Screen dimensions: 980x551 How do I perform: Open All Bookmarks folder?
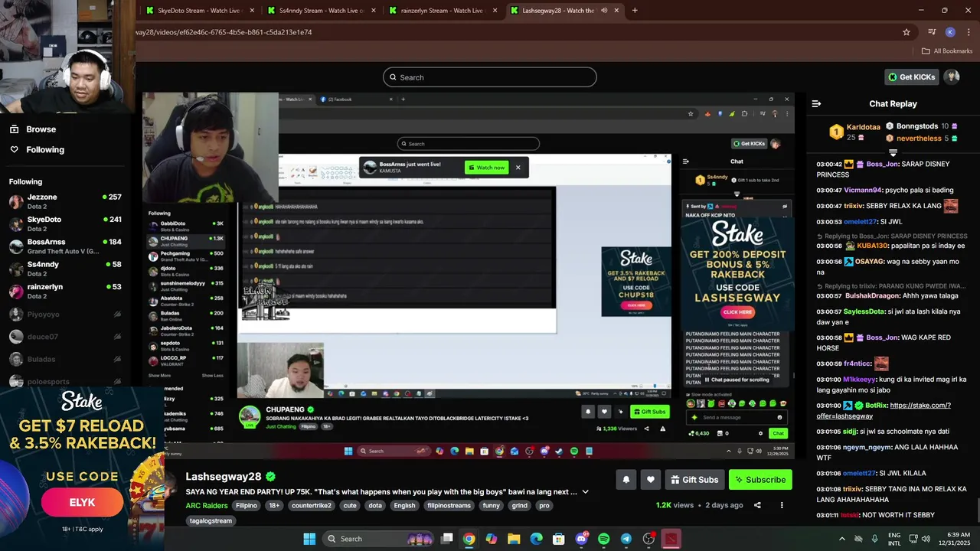point(946,51)
